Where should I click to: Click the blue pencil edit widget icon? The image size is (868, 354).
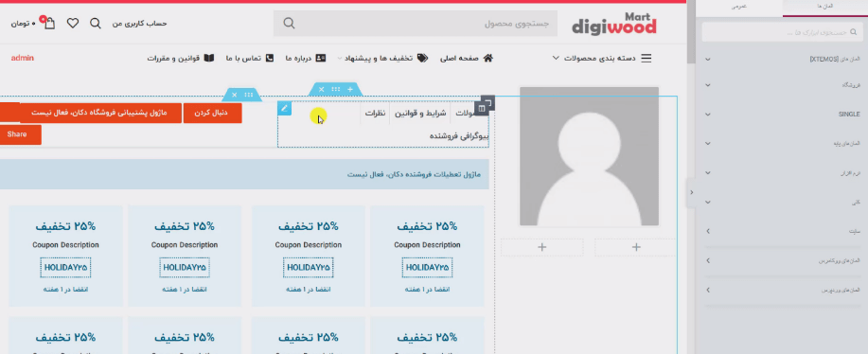(284, 109)
